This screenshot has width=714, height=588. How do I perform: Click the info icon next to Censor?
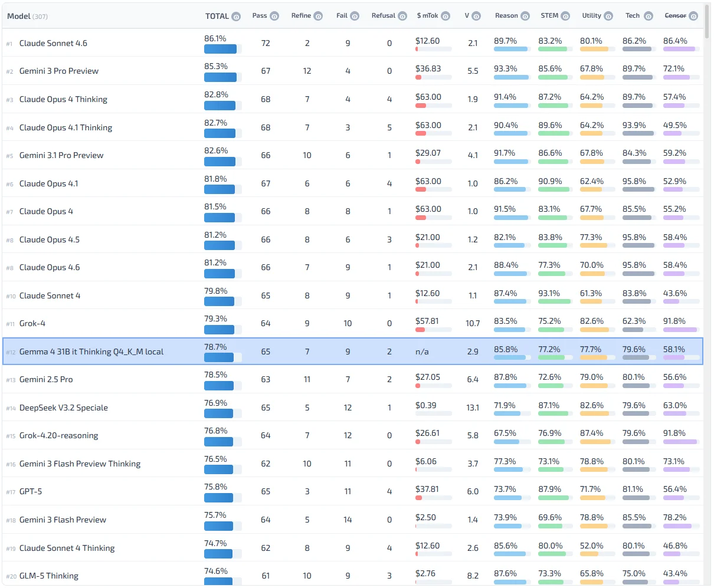[x=693, y=16]
